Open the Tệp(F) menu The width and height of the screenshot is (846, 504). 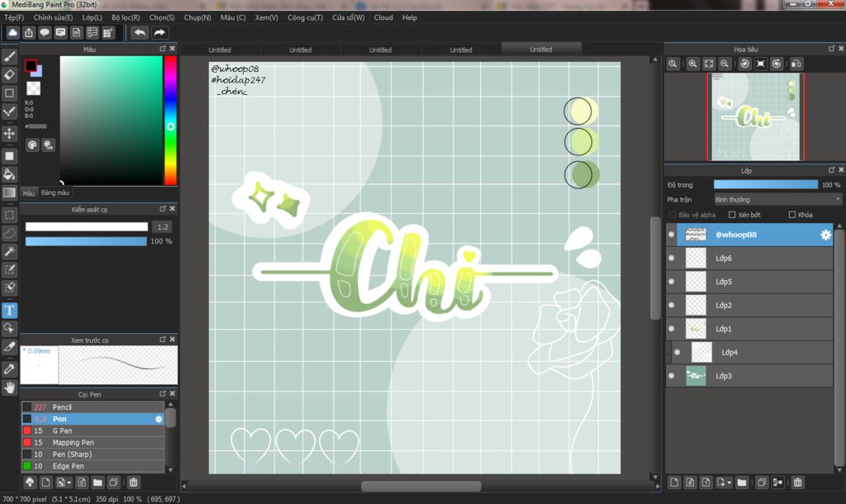(14, 18)
